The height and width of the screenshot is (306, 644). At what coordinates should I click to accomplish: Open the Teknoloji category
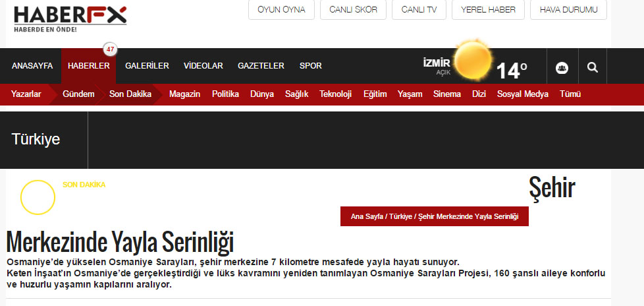coord(335,94)
